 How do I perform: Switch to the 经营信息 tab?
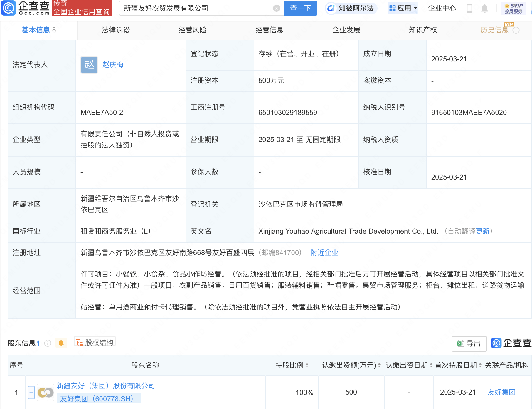(x=269, y=30)
